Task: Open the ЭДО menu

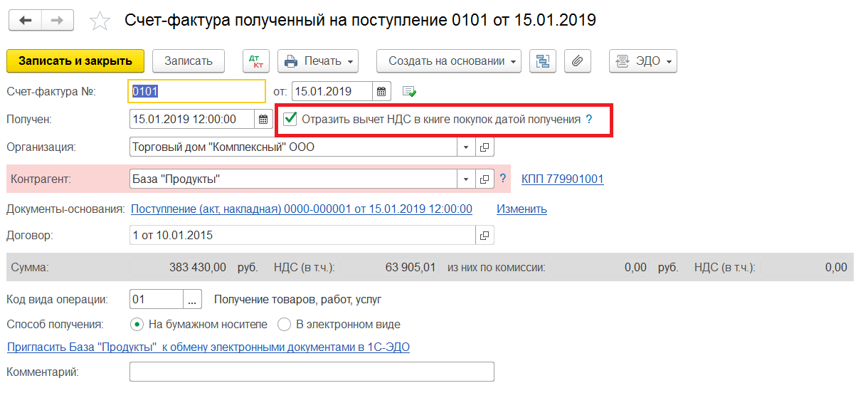Action: 642,61
